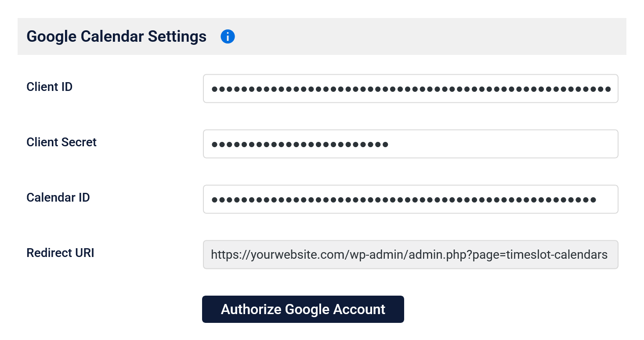Click the Redirect URI label
The width and height of the screenshot is (644, 340).
pyautogui.click(x=60, y=253)
